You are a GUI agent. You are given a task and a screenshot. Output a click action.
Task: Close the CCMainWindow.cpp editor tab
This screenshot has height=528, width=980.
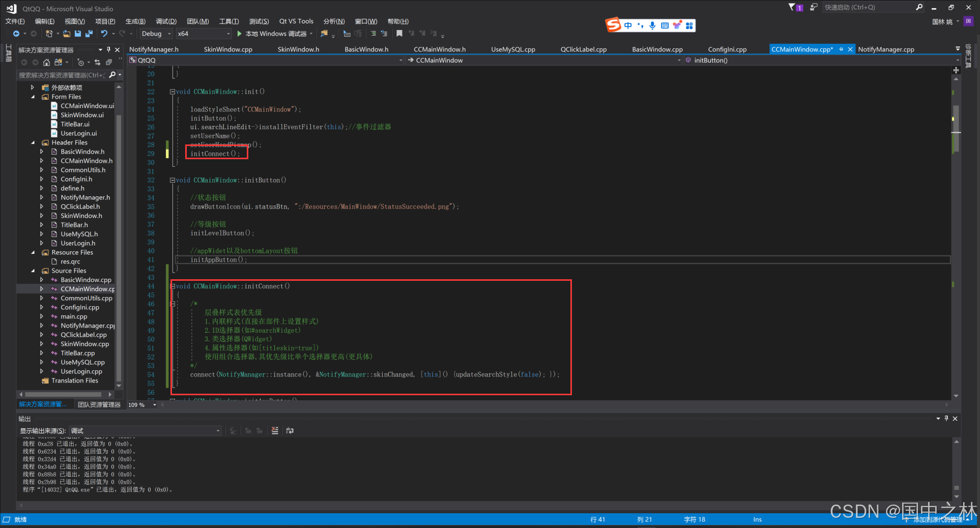tap(850, 49)
